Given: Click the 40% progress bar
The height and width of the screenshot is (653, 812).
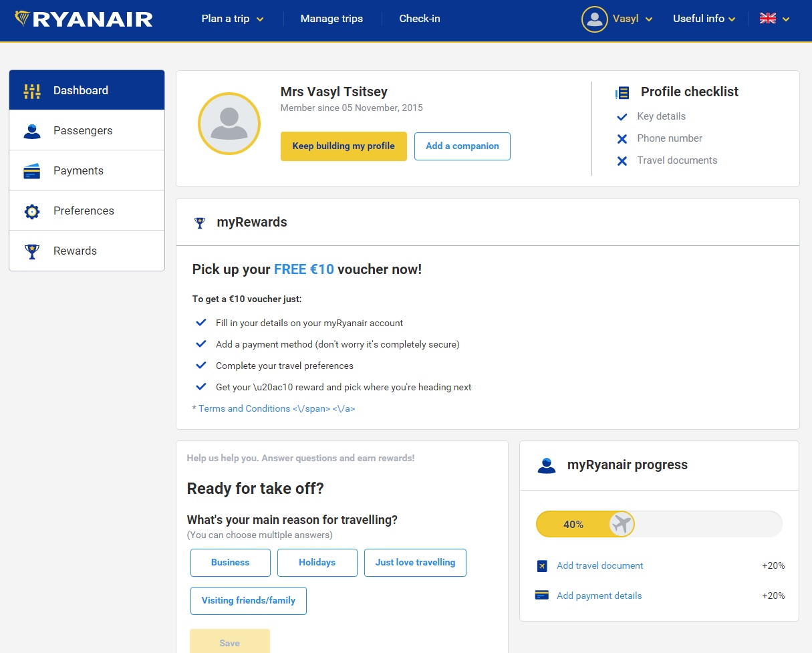Looking at the screenshot, I should pos(659,525).
